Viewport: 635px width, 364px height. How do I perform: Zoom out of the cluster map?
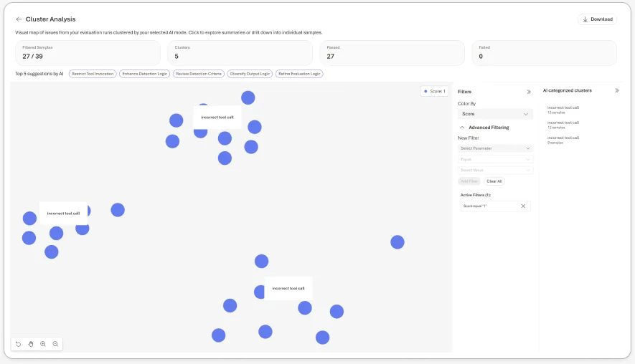55,344
